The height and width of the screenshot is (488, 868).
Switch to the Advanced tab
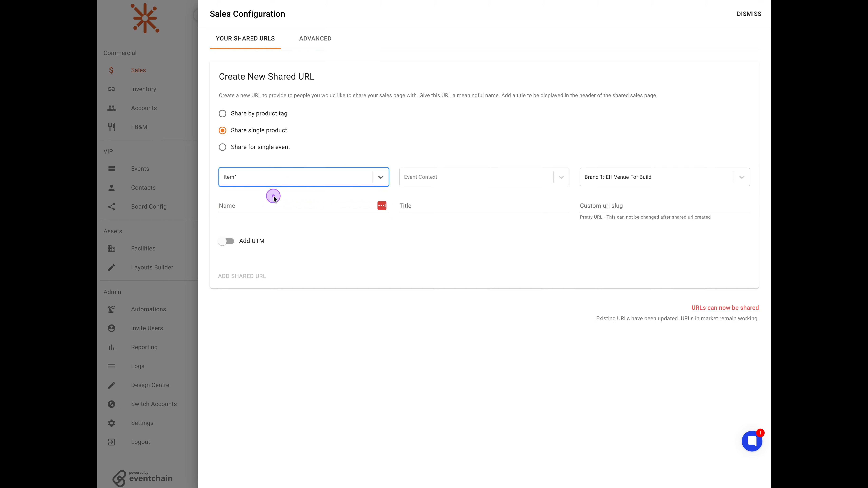tap(315, 38)
